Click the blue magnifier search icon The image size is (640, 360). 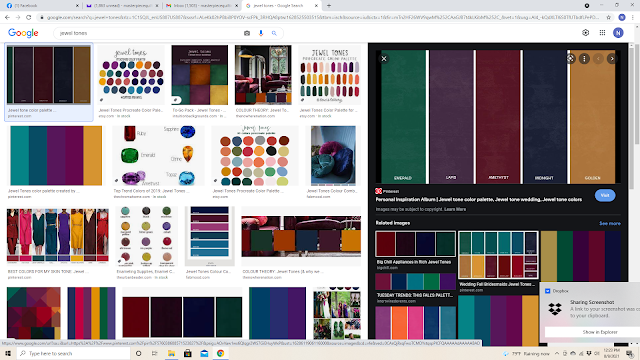[x=274, y=33]
